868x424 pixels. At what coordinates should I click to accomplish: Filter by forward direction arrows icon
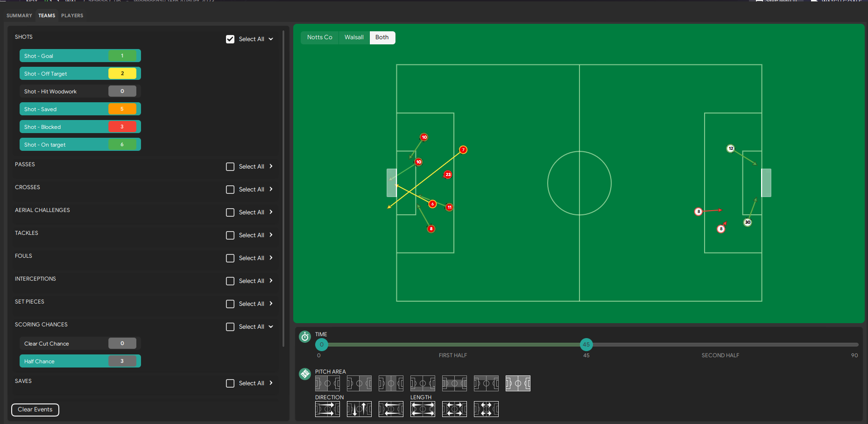pos(327,409)
